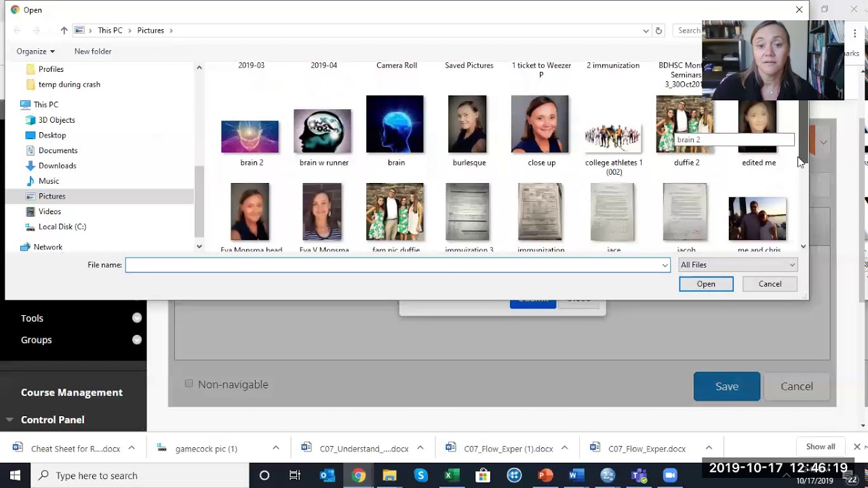This screenshot has height=488, width=868.
Task: Open 3D Objects in navigation pane
Action: click(57, 120)
